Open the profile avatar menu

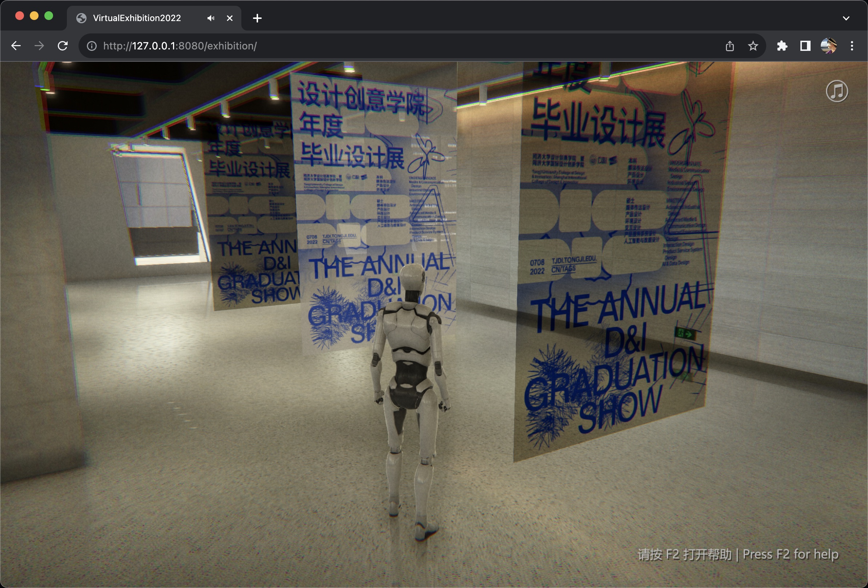pos(828,46)
